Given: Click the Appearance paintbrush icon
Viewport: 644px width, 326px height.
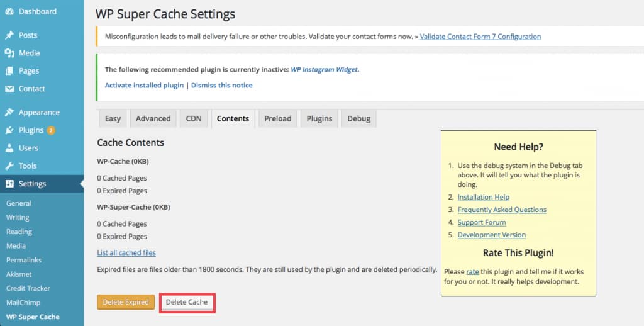Looking at the screenshot, I should coord(9,112).
